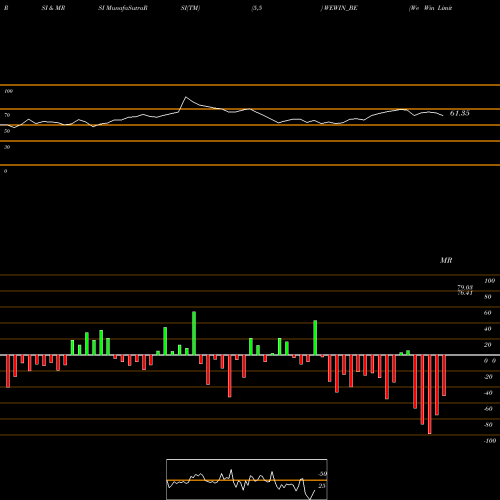Select the 'WEWIN_BE' symbol text
Image resolution: width=500 pixels, height=500 pixels.
pyautogui.click(x=340, y=8)
